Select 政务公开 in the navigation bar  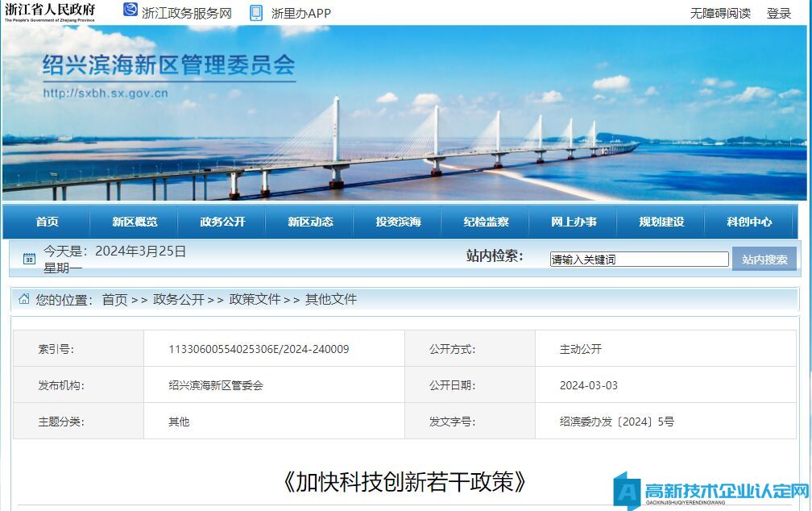point(222,222)
